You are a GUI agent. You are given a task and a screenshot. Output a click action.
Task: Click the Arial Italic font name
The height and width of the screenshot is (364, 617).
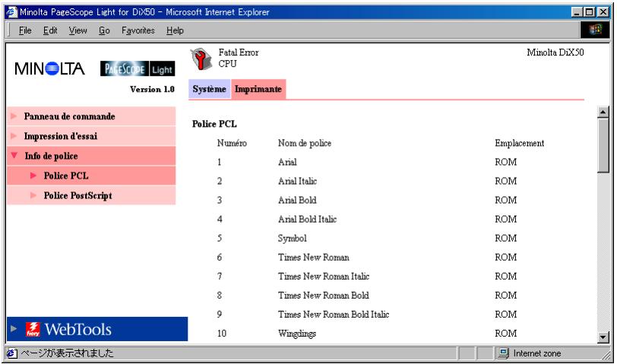coord(297,181)
